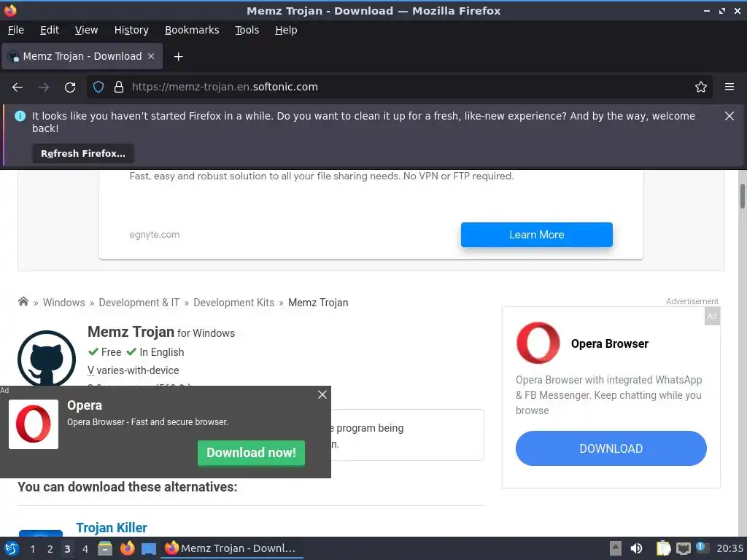Open the Edit menu
This screenshot has height=560, width=747.
[50, 30]
